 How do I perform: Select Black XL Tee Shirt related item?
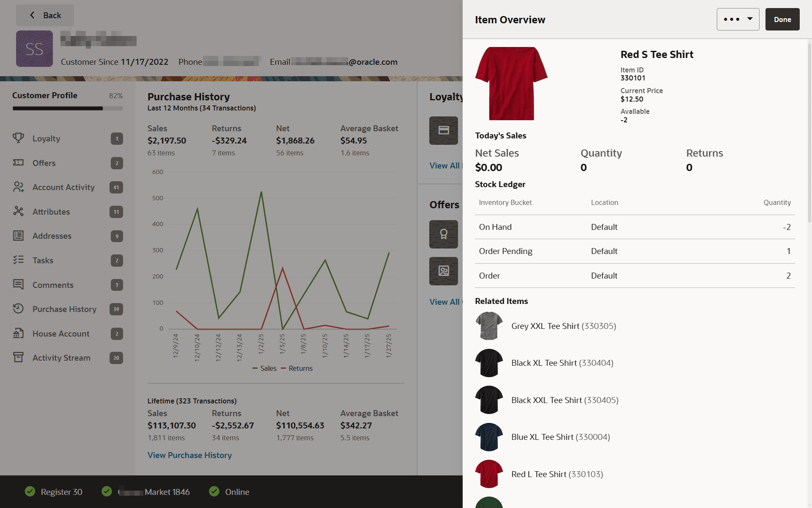(x=562, y=363)
